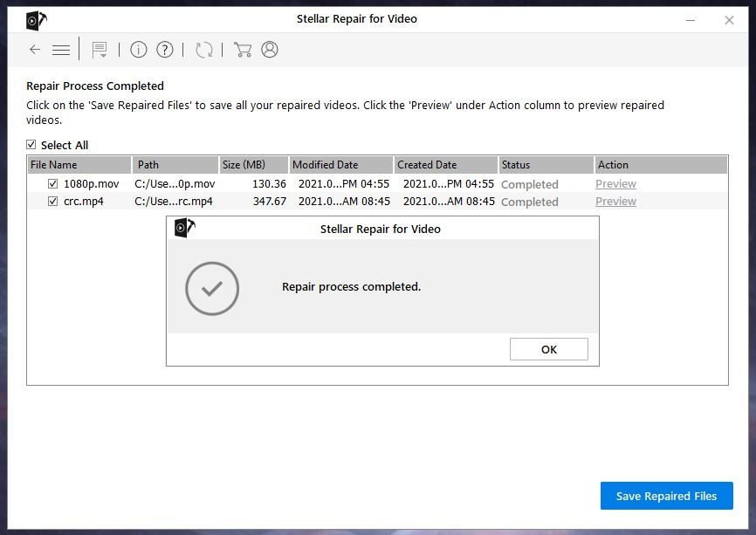Click the Modified Date column header

(340, 165)
